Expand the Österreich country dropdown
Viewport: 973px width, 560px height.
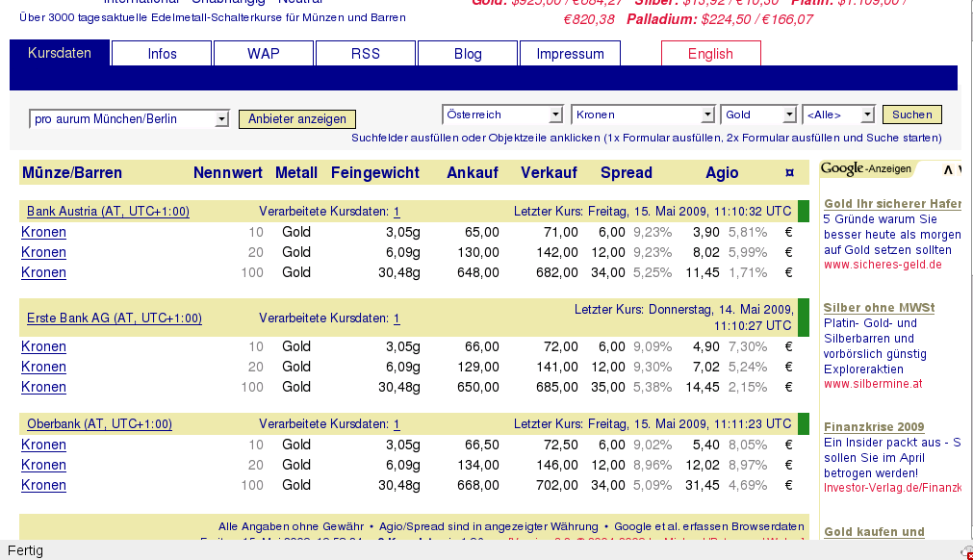[502, 115]
